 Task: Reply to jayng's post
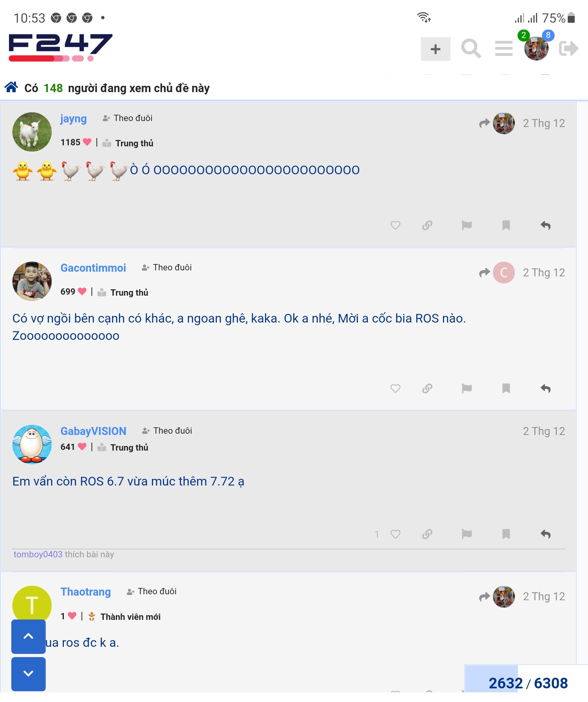point(545,225)
